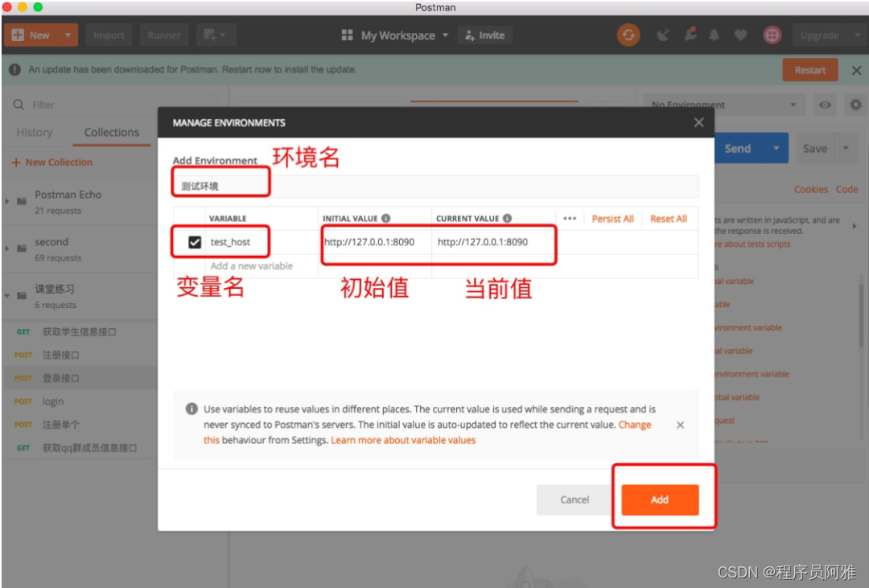869x588 pixels.
Task: Click the Upgrade button
Action: 819,35
